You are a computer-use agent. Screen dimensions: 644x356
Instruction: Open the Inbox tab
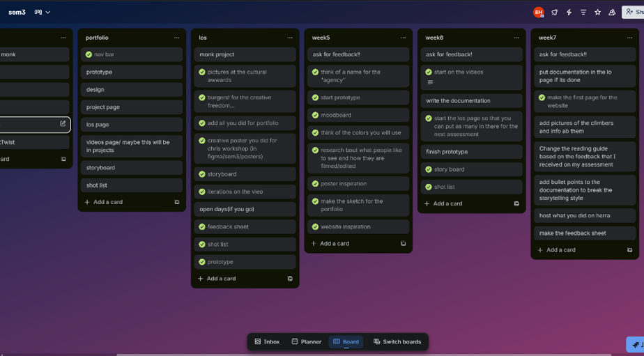[267, 342]
